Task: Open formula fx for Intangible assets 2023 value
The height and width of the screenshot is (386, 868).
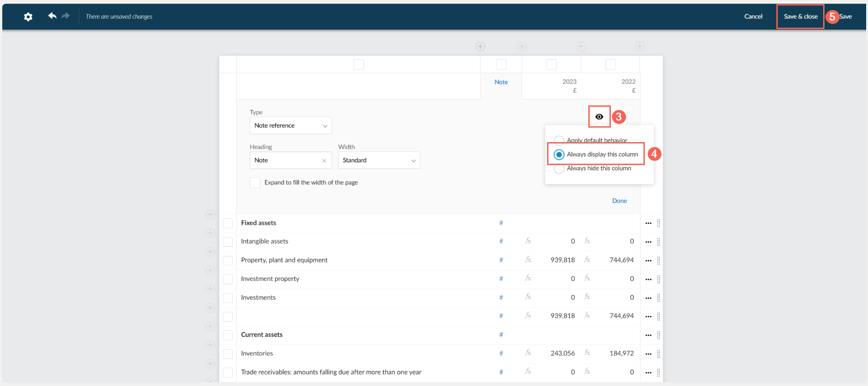Action: coord(528,241)
